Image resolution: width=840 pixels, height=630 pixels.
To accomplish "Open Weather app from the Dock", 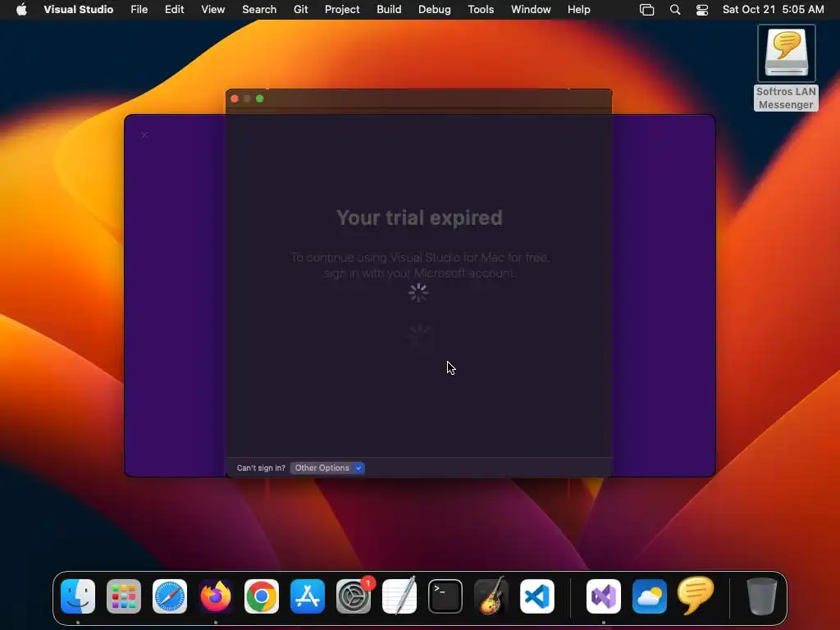I will [650, 596].
